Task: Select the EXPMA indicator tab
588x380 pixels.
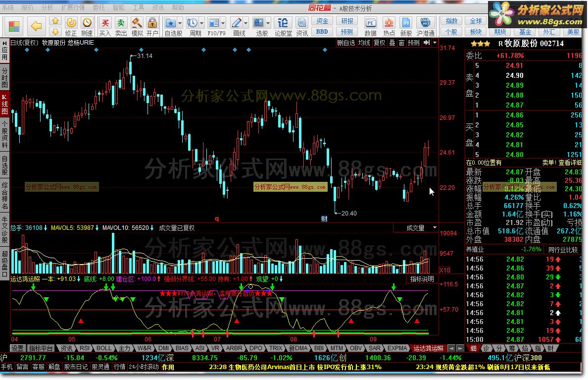Action: pyautogui.click(x=397, y=348)
